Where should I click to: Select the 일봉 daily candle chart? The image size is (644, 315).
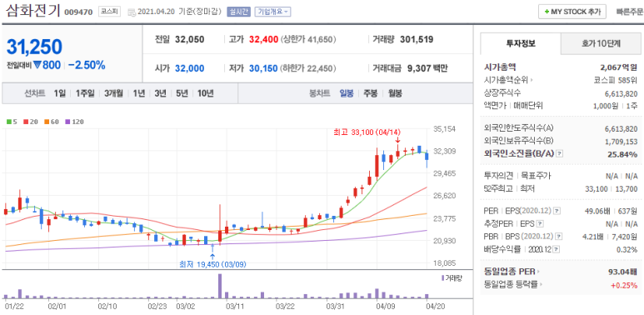(x=347, y=93)
